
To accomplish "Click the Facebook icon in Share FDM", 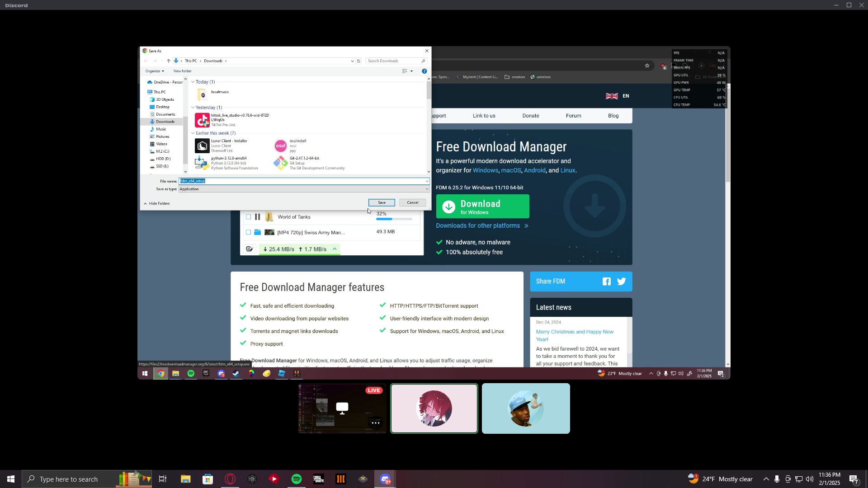I will coord(606,282).
